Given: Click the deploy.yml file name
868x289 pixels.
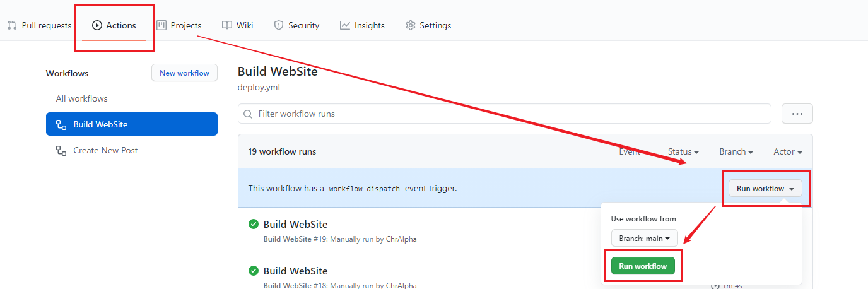Looking at the screenshot, I should click(x=259, y=88).
